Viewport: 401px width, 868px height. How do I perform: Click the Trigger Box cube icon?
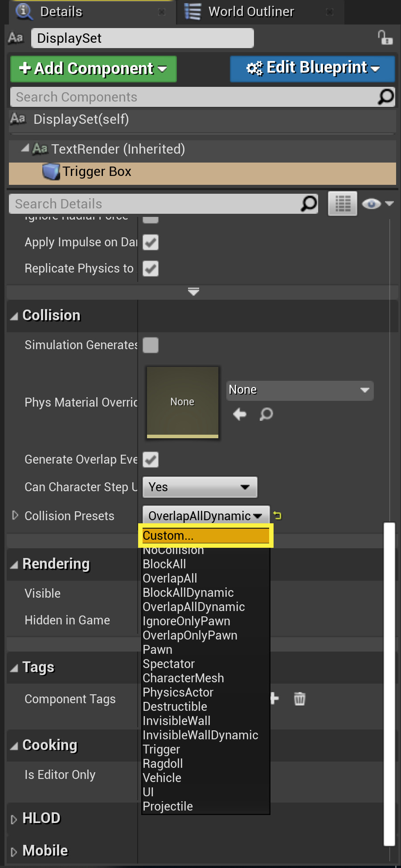(x=51, y=171)
